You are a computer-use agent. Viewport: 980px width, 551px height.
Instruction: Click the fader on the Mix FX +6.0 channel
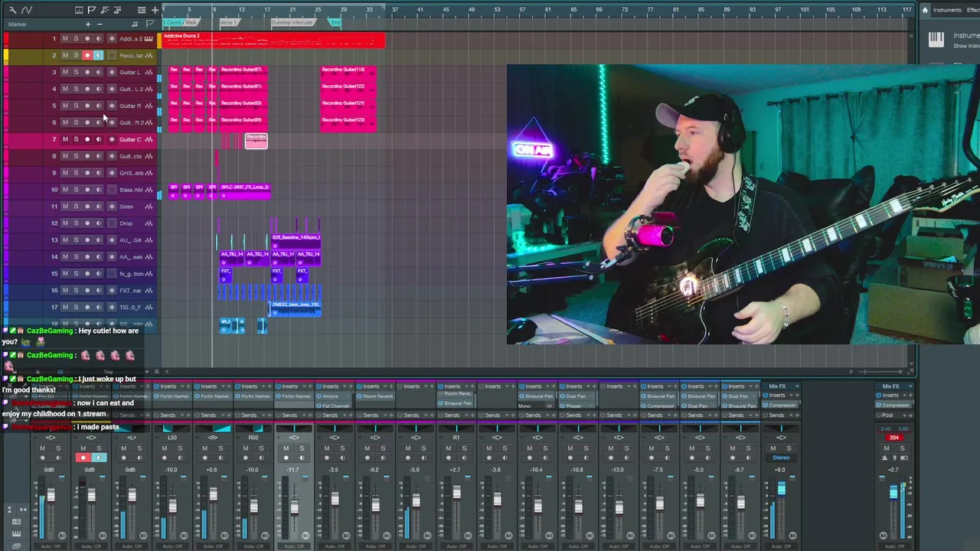[x=781, y=489]
